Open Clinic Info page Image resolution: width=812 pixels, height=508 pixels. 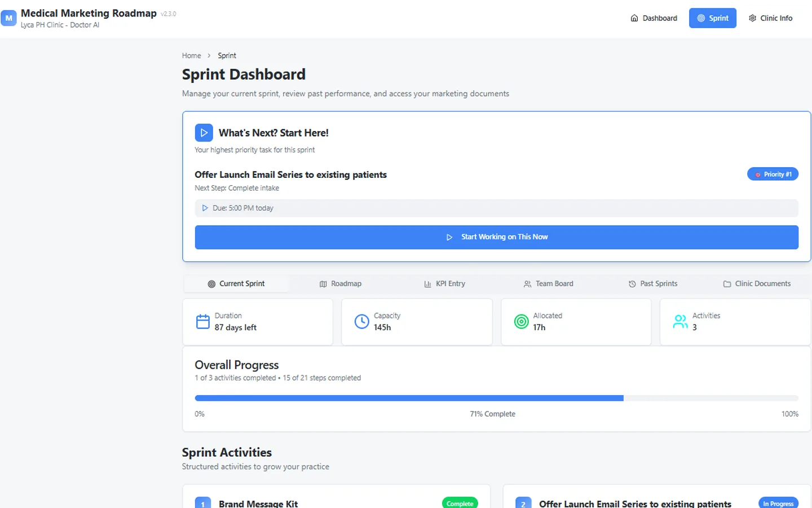tap(770, 18)
